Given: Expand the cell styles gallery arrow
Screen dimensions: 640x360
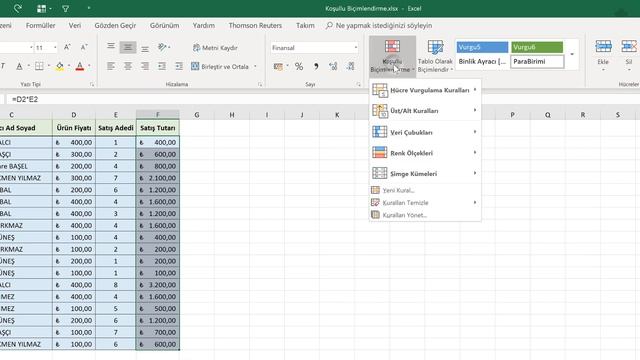Looking at the screenshot, I should [572, 54].
